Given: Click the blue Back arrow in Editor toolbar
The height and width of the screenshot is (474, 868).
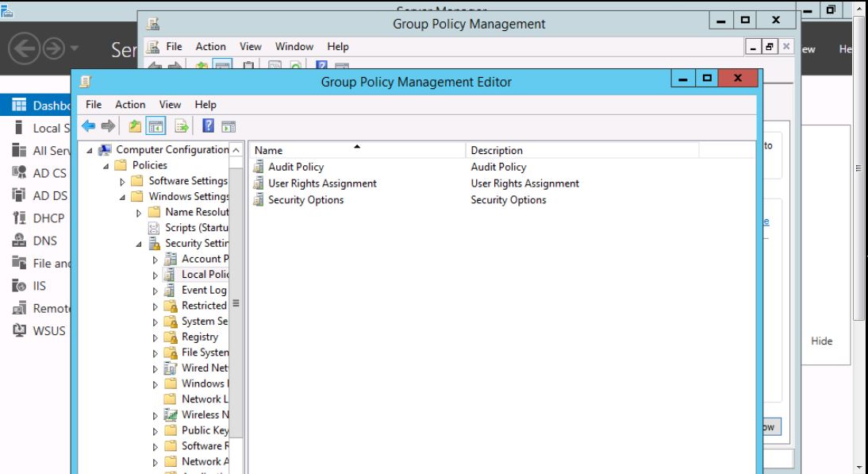Looking at the screenshot, I should pyautogui.click(x=89, y=125).
